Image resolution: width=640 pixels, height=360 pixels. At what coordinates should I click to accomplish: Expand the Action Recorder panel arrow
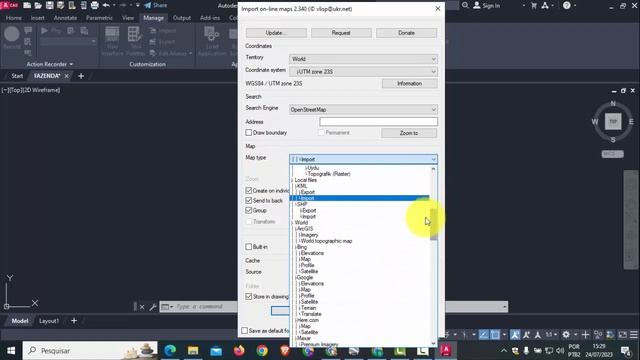pos(71,64)
